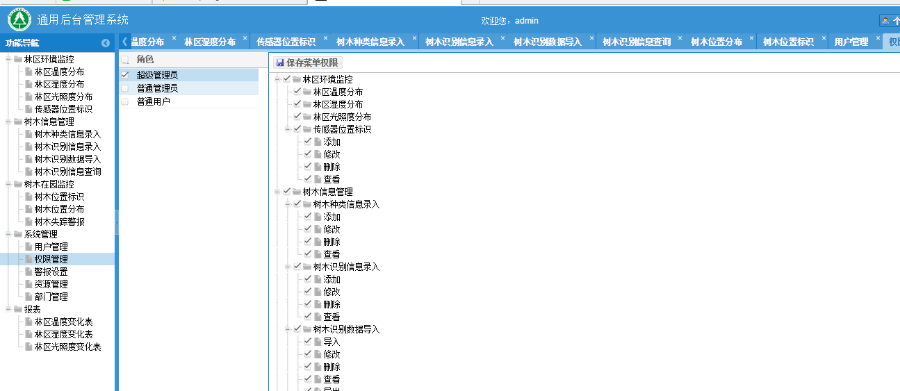Image resolution: width=900 pixels, height=391 pixels.
Task: Click the 通用后台管理系统 title text
Action: coord(83,20)
